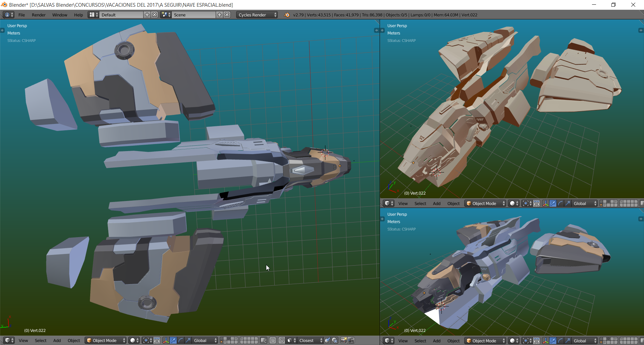Open the bottom-right viewport shading selector
The width and height of the screenshot is (644, 345).
point(514,341)
